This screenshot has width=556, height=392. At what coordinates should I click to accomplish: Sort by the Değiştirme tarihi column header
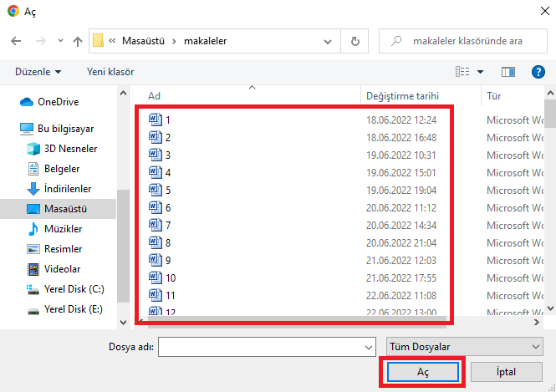pos(402,96)
